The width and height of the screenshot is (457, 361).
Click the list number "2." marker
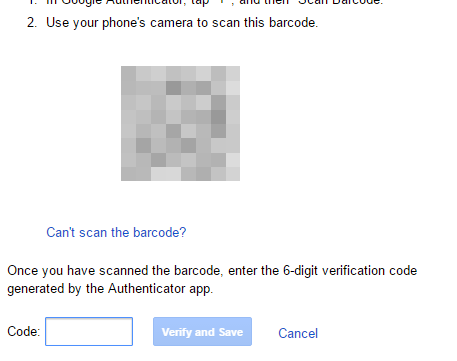32,23
